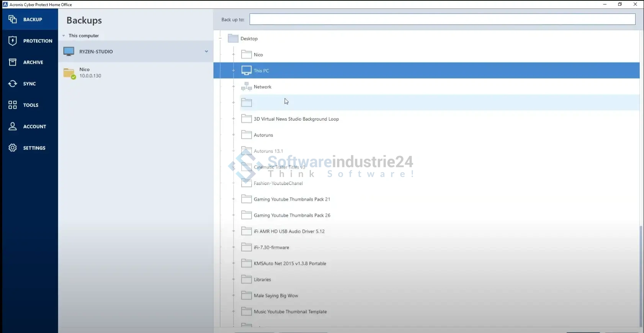Open the Archive box icon

(13, 62)
